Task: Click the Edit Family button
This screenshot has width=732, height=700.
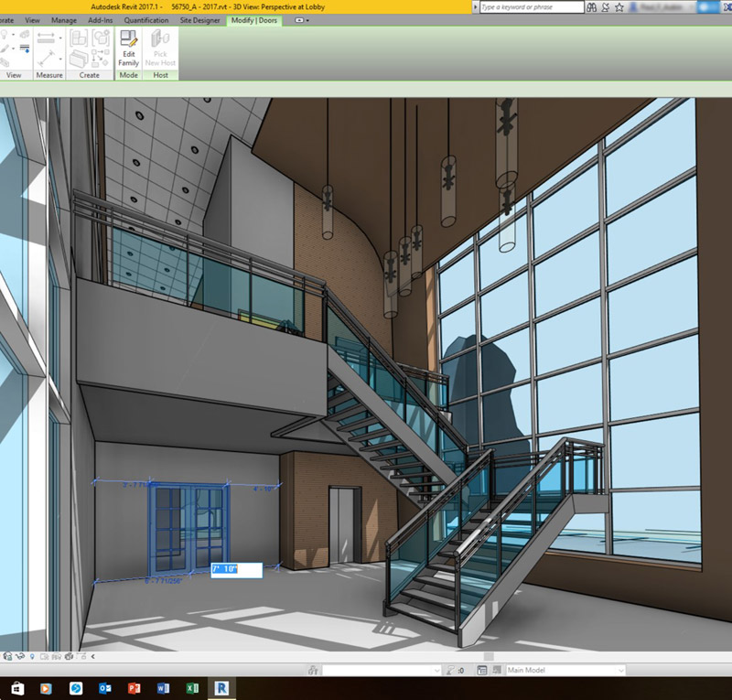Action: click(128, 49)
